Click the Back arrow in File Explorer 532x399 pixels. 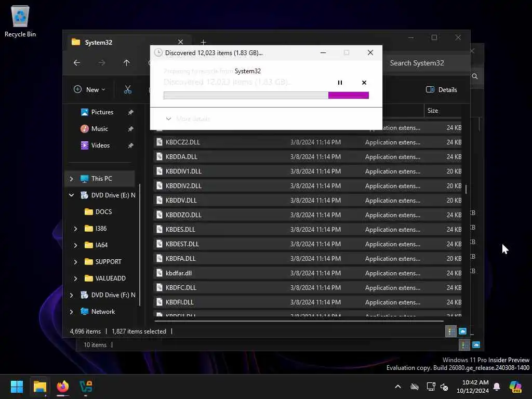pyautogui.click(x=77, y=63)
